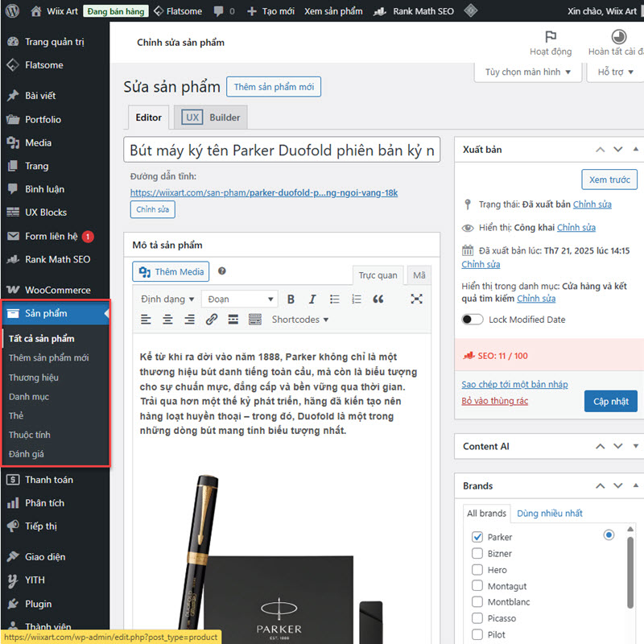The width and height of the screenshot is (644, 644).
Task: Click help question mark icon
Action: [x=222, y=271]
